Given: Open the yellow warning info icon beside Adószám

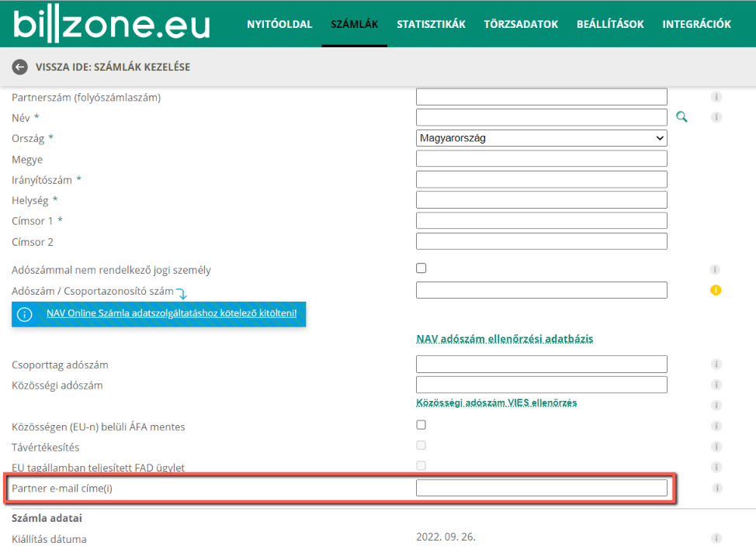Looking at the screenshot, I should pos(716,289).
